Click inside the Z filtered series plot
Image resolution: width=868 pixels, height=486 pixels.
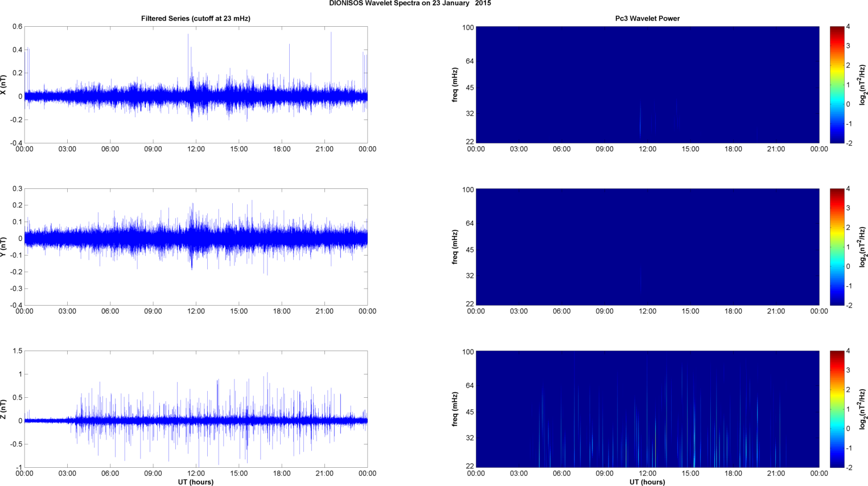pyautogui.click(x=196, y=409)
